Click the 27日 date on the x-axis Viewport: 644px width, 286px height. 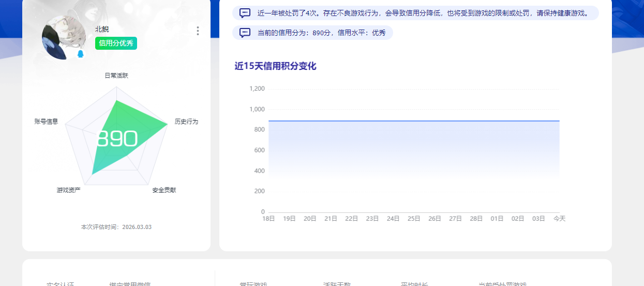pyautogui.click(x=455, y=219)
